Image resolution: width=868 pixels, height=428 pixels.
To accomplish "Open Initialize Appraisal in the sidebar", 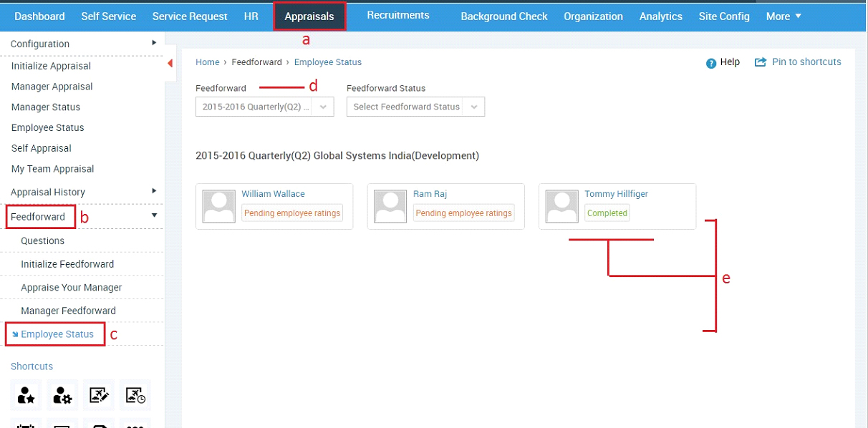I will click(x=51, y=66).
